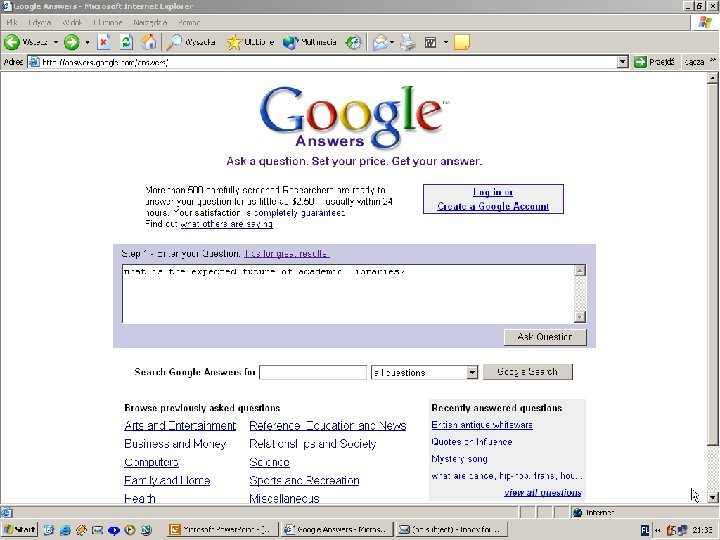The height and width of the screenshot is (540, 720).
Task: Click the Start button
Action: click(19, 529)
